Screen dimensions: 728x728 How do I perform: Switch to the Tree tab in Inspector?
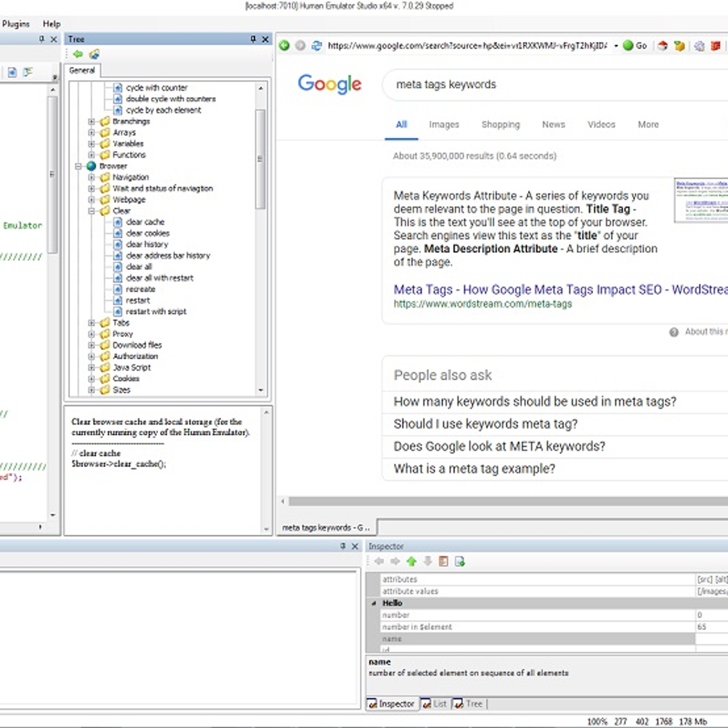(468, 703)
